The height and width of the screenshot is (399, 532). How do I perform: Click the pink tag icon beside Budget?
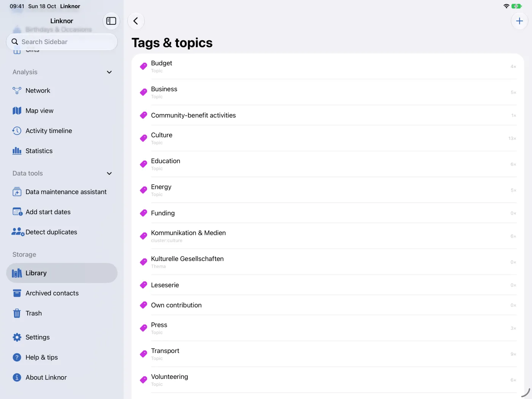(x=143, y=66)
